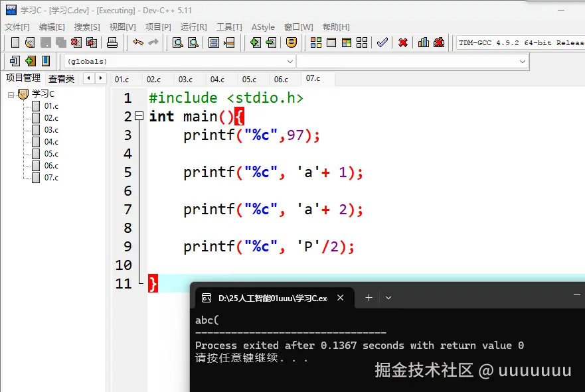Open the 搜索[S] menu

(x=87, y=27)
